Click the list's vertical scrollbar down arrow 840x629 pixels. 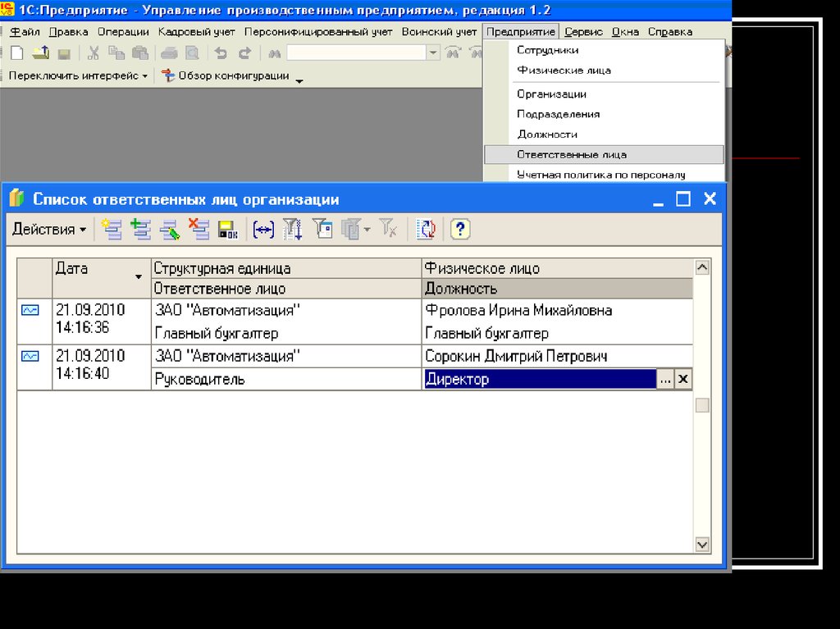(x=702, y=545)
